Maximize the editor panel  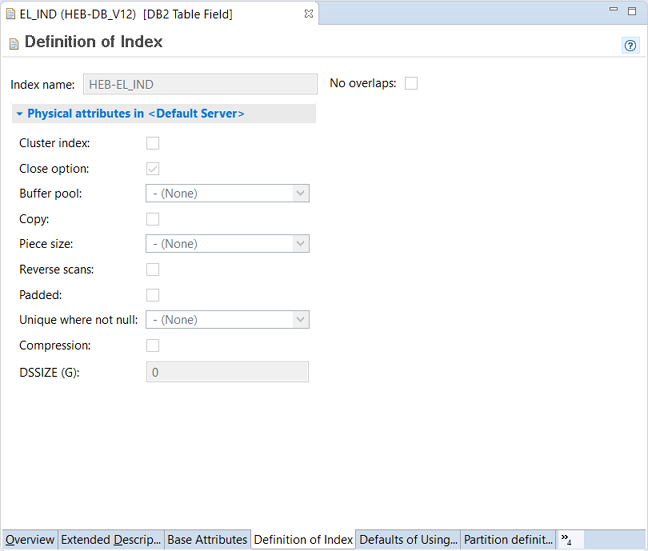632,11
